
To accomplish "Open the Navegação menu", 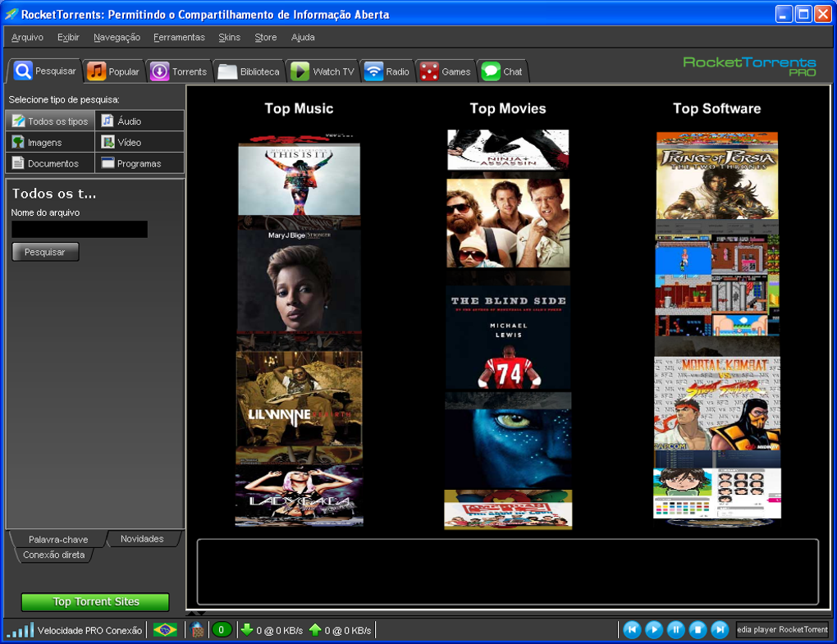I will [117, 38].
